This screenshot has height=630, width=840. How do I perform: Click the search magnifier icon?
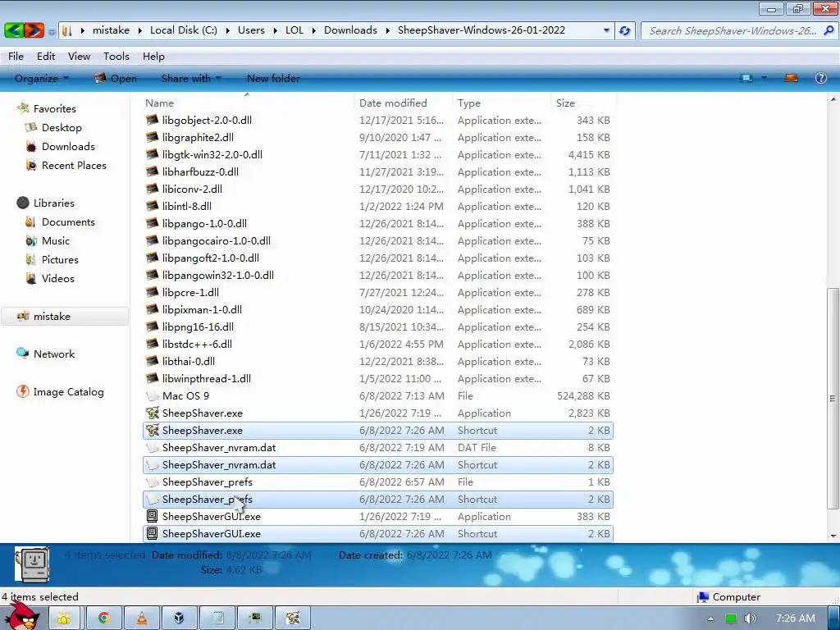[829, 30]
